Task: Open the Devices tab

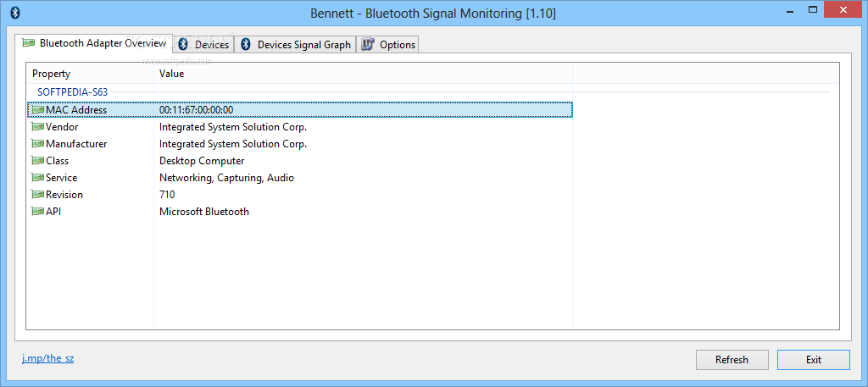Action: tap(203, 45)
